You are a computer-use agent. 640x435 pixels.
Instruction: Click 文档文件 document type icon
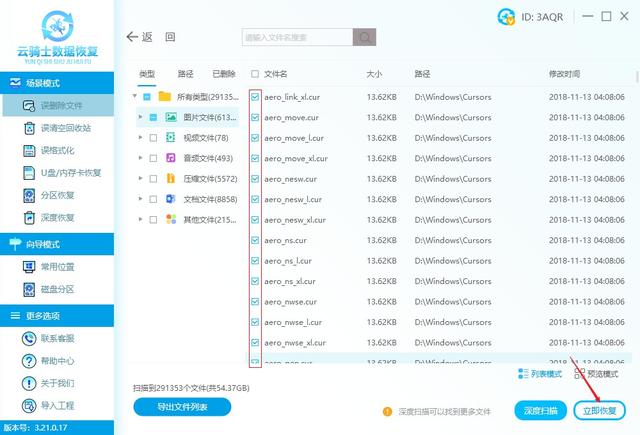[171, 199]
